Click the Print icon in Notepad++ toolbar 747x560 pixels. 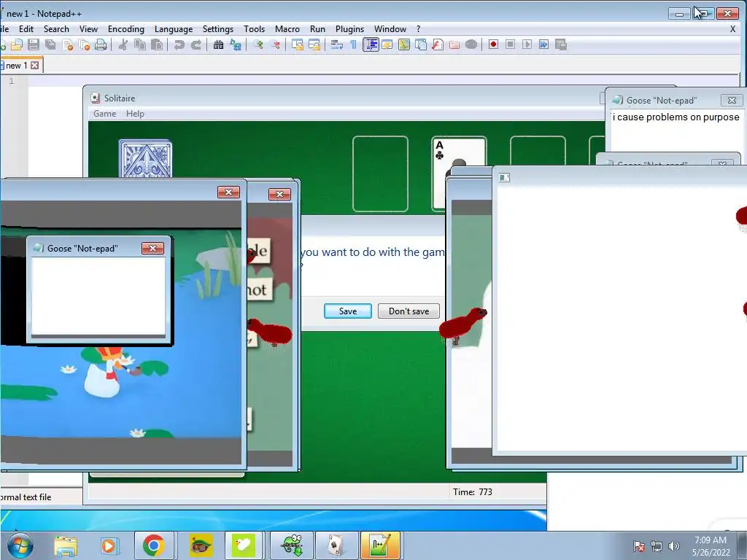click(x=101, y=44)
